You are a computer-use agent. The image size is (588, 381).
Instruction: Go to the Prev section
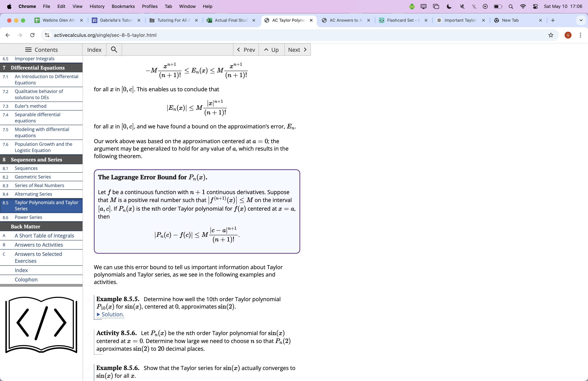(x=246, y=50)
